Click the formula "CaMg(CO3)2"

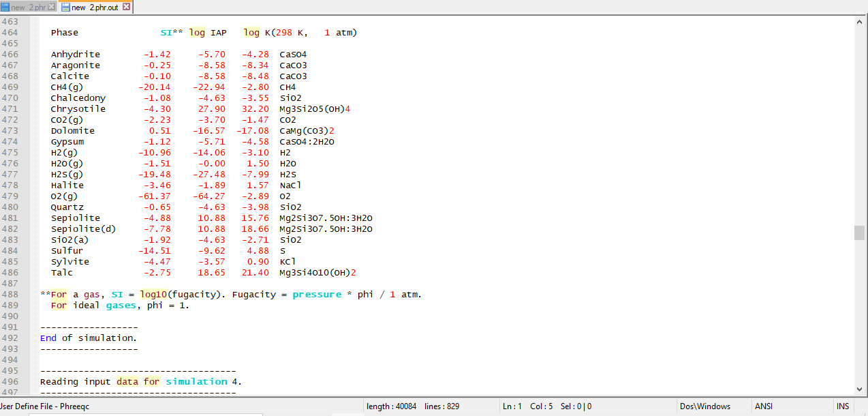(307, 131)
